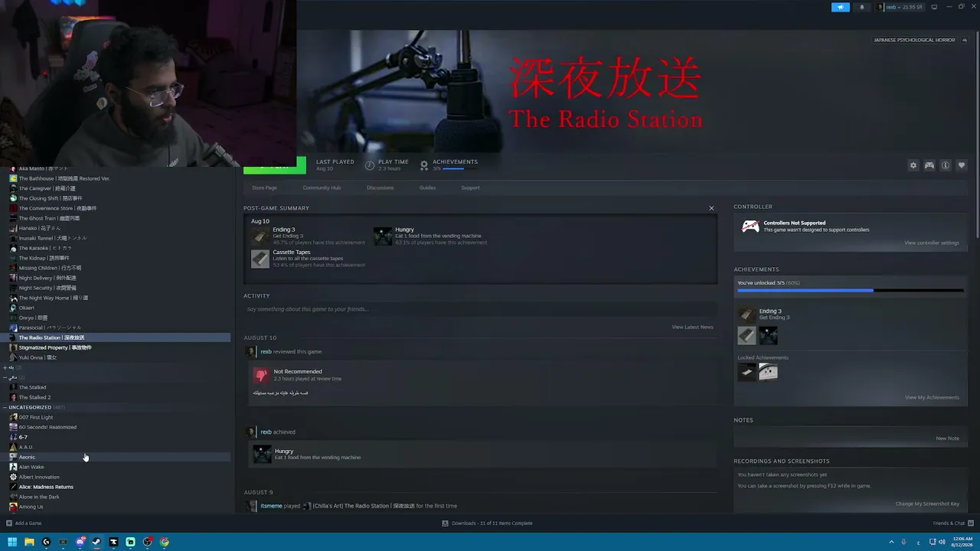Open the Downloads status bar
Image resolution: width=980 pixels, height=551 pixels.
tap(487, 523)
